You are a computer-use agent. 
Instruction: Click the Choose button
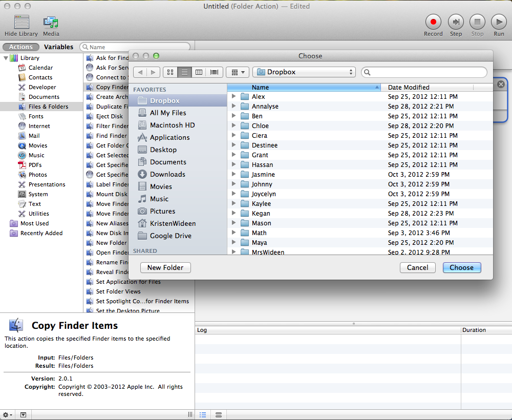461,267
